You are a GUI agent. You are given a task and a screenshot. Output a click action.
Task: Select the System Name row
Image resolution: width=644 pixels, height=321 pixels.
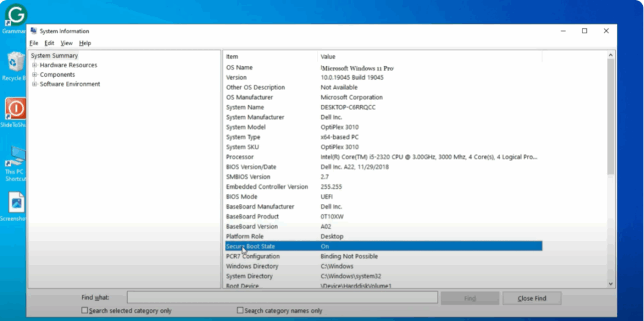click(383, 107)
